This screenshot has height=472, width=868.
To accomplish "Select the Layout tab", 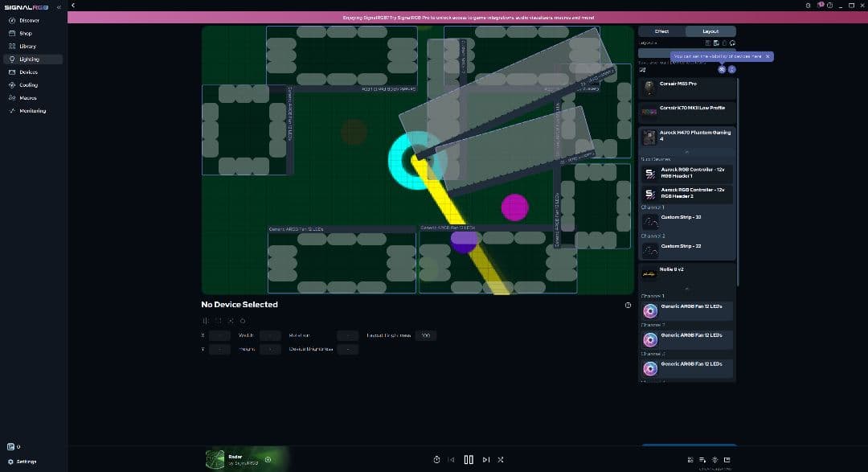I will 710,31.
